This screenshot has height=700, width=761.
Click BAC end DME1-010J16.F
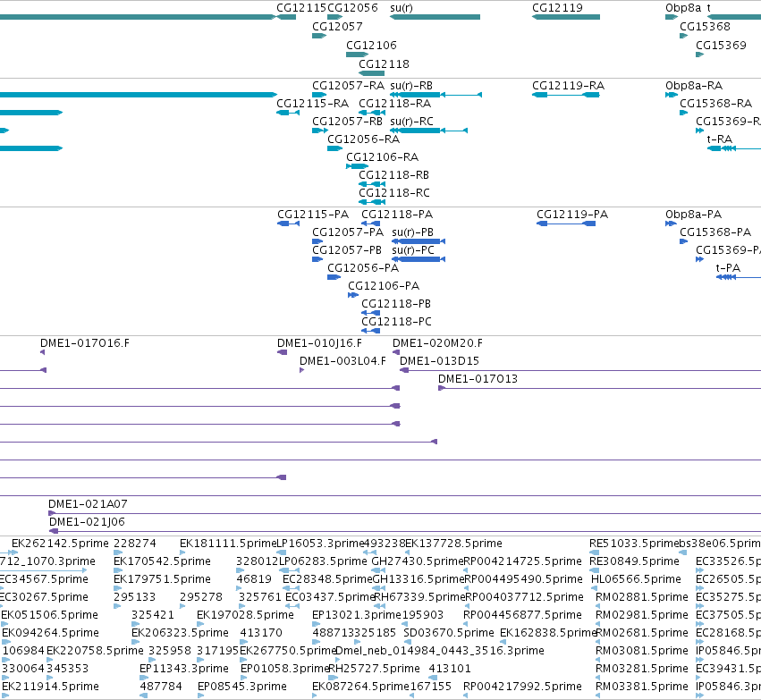pyautogui.click(x=319, y=343)
